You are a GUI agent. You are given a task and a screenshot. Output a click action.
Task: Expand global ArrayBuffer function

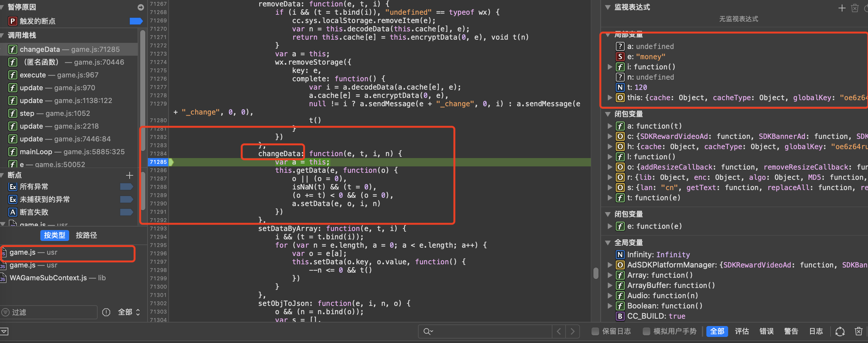click(610, 286)
